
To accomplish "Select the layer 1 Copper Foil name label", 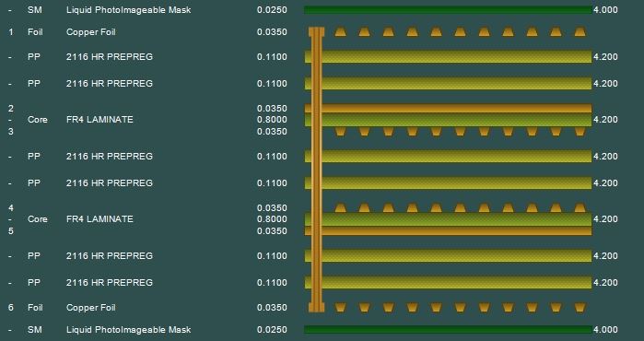I will [91, 32].
